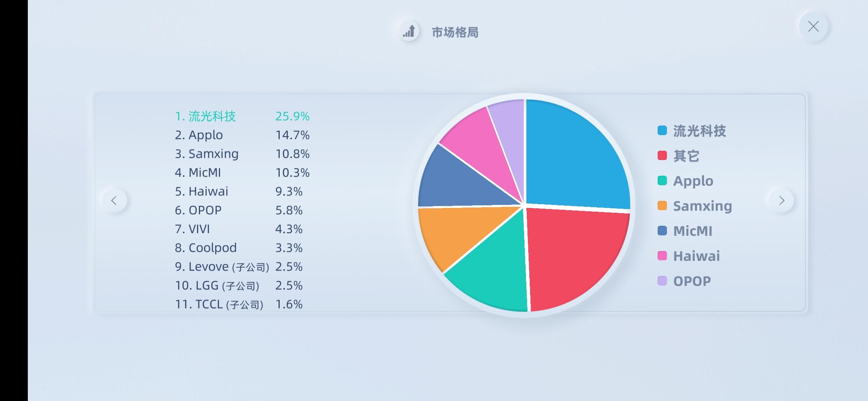Click the purple OPOP legend marker

pos(662,281)
